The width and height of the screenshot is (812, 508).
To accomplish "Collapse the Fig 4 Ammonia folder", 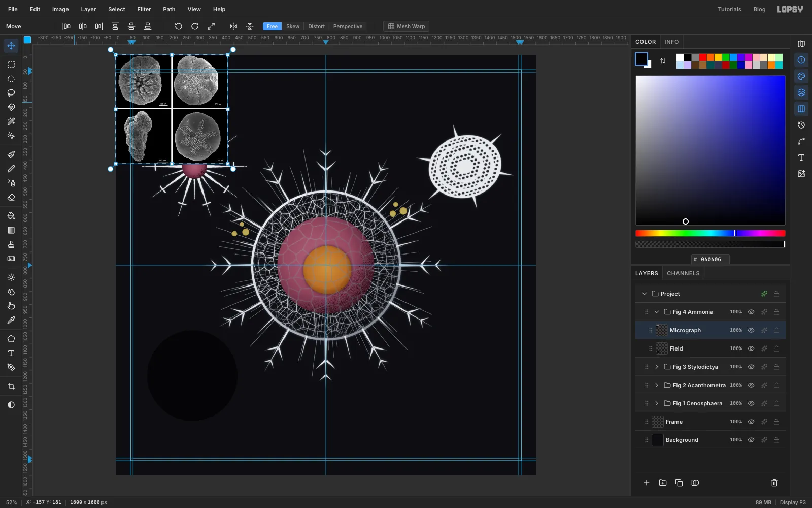I will coord(657,312).
